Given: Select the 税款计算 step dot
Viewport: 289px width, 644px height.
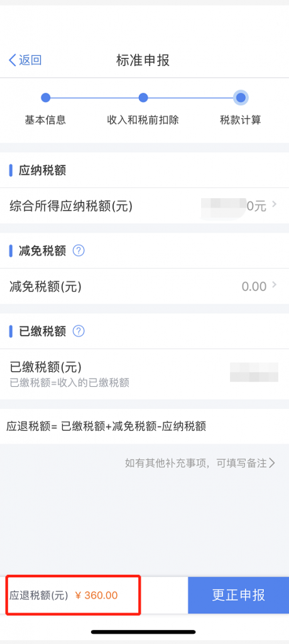Looking at the screenshot, I should coord(241,97).
